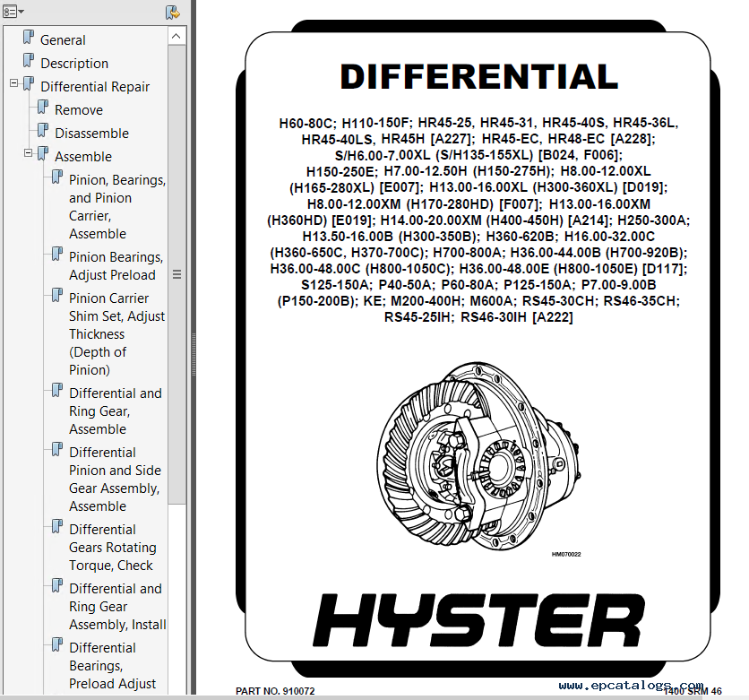Jump to the Remove section
Image resolution: width=749 pixels, height=700 pixels.
coord(78,110)
